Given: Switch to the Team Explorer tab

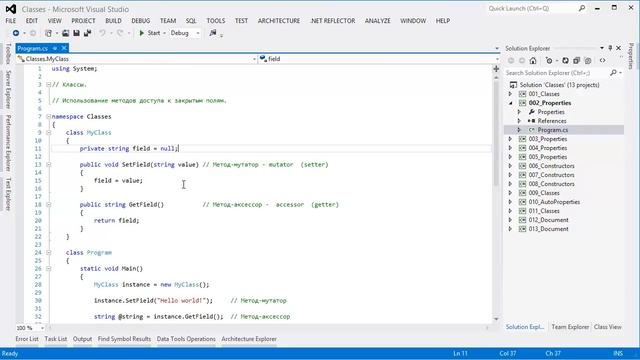Looking at the screenshot, I should (x=570, y=327).
